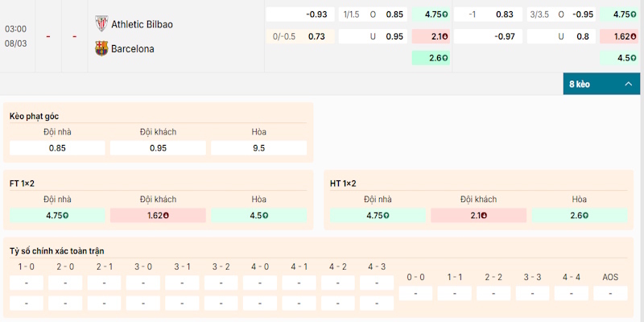
Task: Select the 0/-0.5 handicap at 0.73
Action: [299, 36]
